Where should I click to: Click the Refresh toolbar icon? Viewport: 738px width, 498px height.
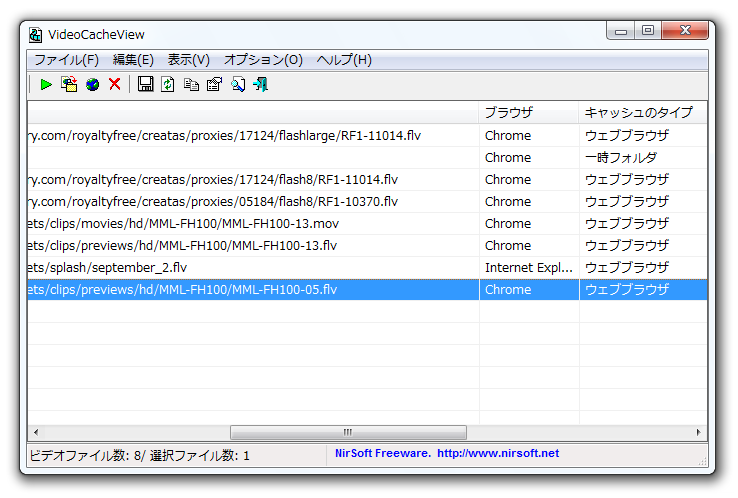pos(168,85)
